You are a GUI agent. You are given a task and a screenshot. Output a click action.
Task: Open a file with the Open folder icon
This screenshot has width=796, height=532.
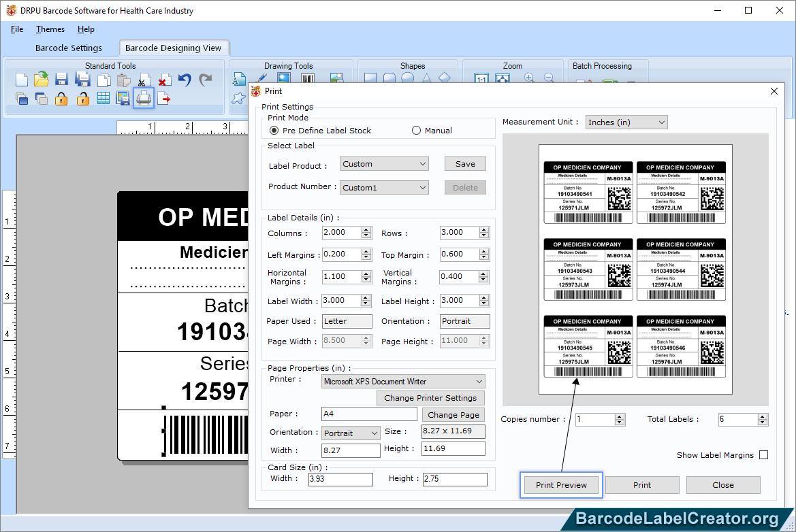coord(40,78)
